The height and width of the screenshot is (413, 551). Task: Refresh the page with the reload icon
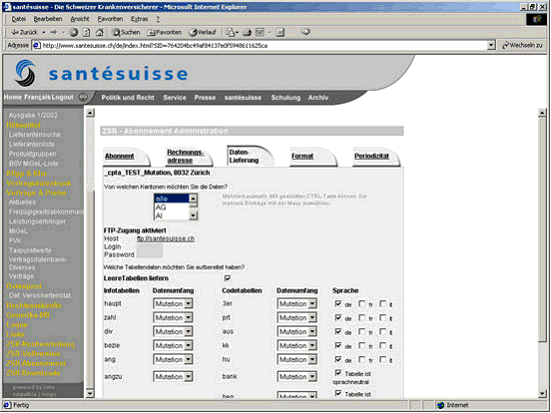click(x=86, y=32)
